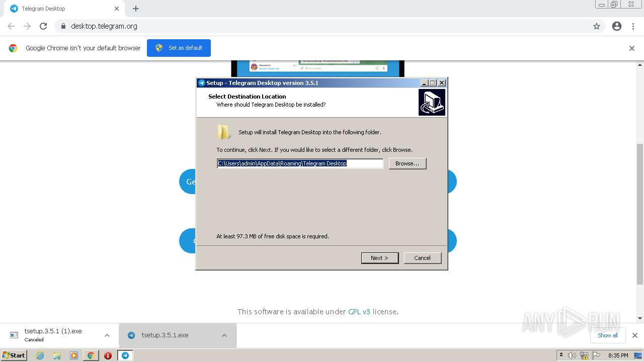Switch to Chrome in taskbar

point(91,355)
